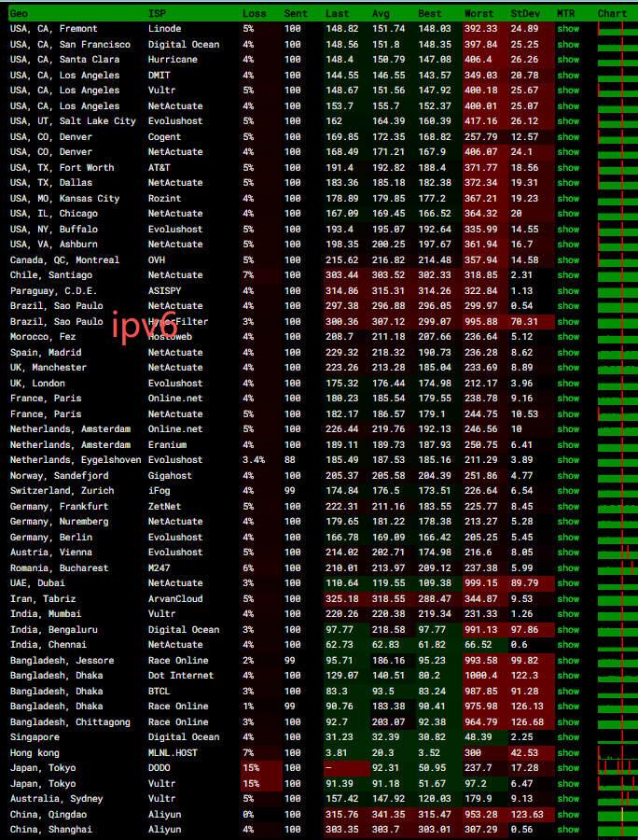Show MTR for Bengaluru Digital Ocean
Viewport: 638px width, 840px height.
pyautogui.click(x=568, y=630)
